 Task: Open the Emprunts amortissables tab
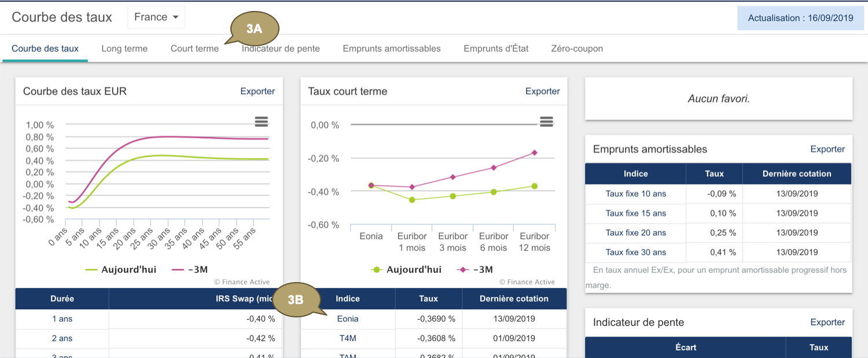click(392, 49)
